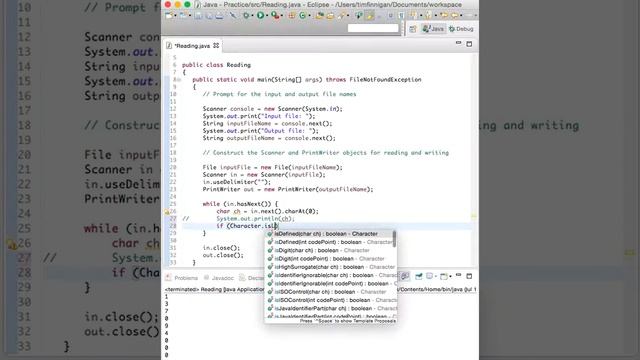Click the New file toolbar icon
Screen dimensions: 640x360
pos(169,16)
